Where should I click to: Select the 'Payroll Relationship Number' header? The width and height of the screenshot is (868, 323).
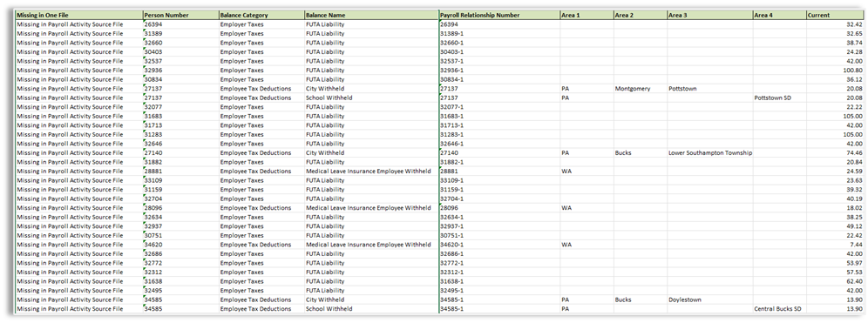[x=498, y=16]
